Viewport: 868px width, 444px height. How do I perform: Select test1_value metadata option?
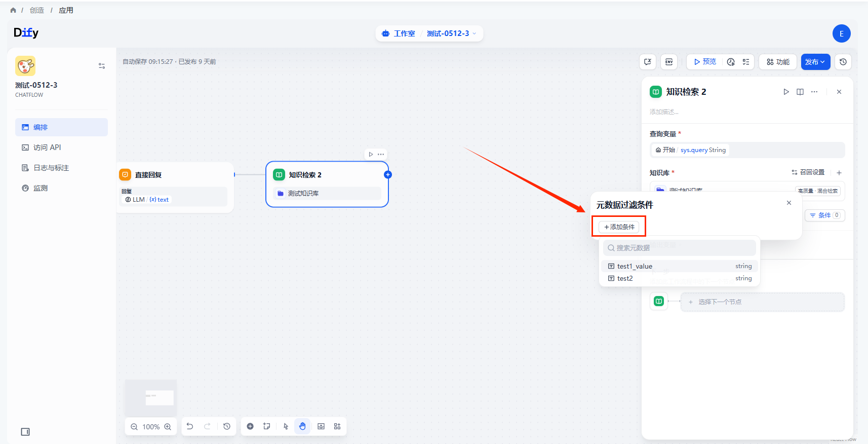[680, 266]
